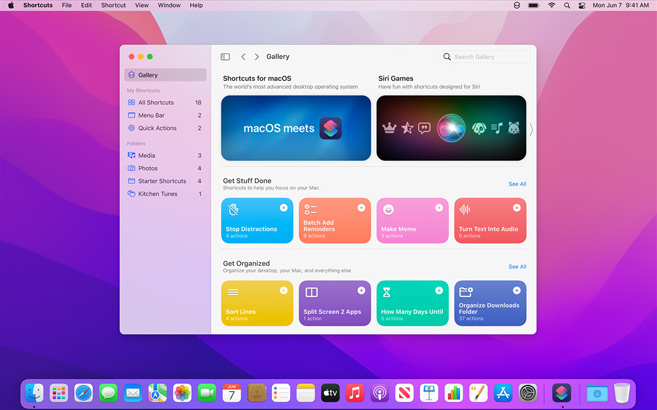Add the Stop Distractions shortcut with plus
Screen dimensions: 657x410
(x=283, y=208)
